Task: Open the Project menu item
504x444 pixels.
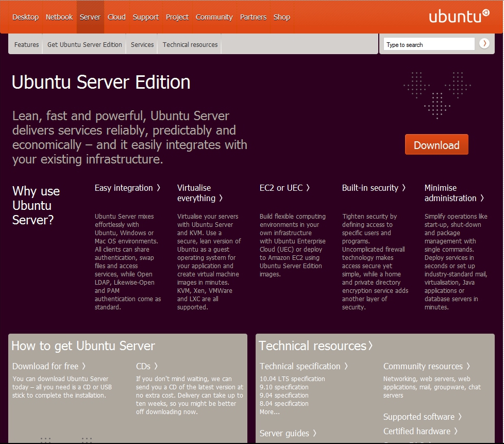Action: click(x=177, y=17)
